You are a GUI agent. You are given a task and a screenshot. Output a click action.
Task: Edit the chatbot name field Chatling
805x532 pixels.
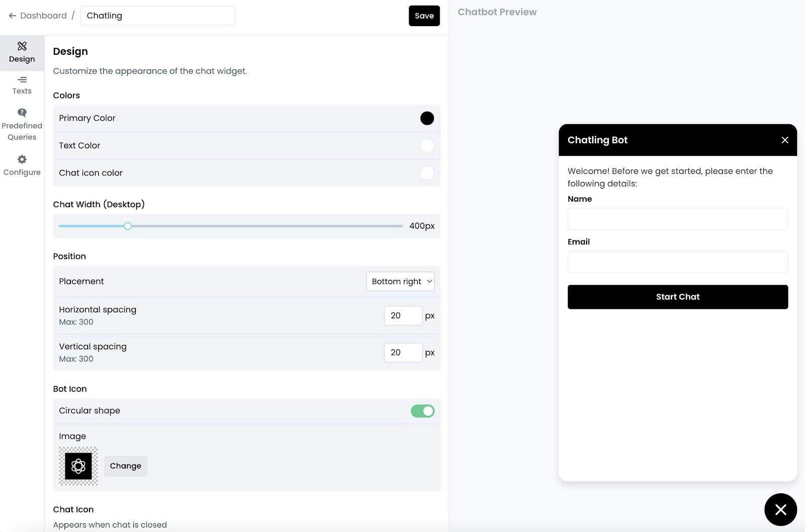(157, 16)
